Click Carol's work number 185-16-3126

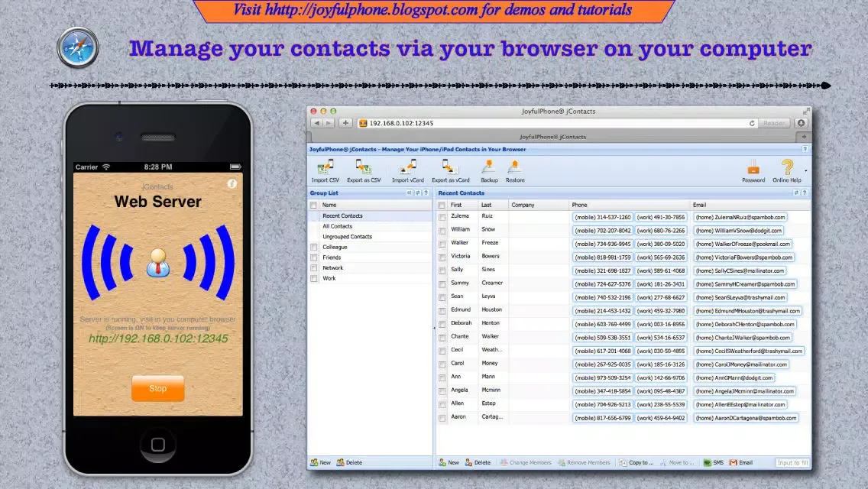coord(661,364)
